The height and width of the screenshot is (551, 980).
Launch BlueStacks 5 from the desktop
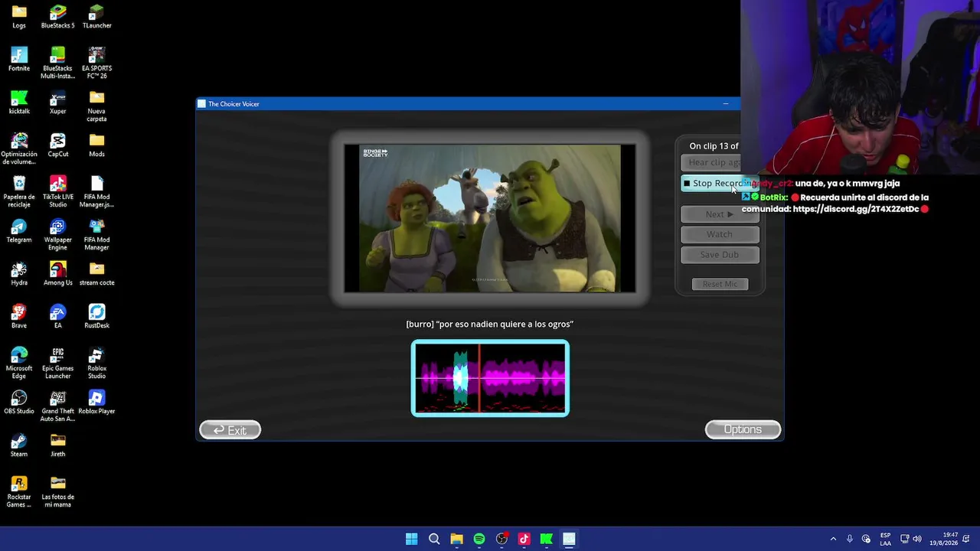tap(57, 17)
